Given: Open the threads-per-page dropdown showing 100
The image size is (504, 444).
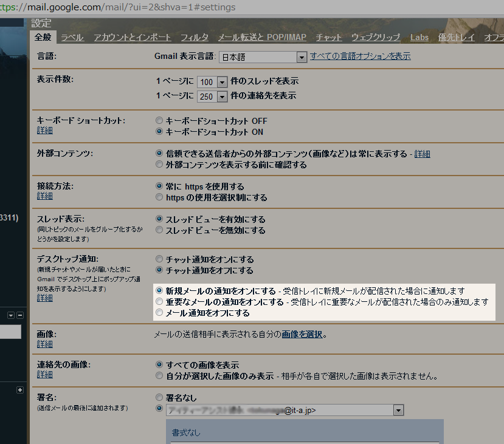Looking at the screenshot, I should 212,82.
